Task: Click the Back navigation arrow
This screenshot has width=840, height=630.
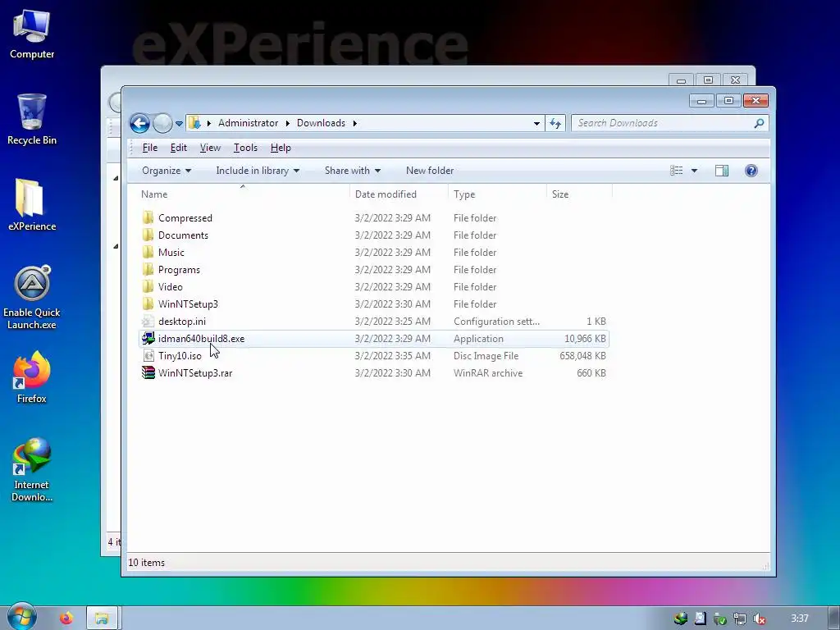Action: tap(139, 123)
